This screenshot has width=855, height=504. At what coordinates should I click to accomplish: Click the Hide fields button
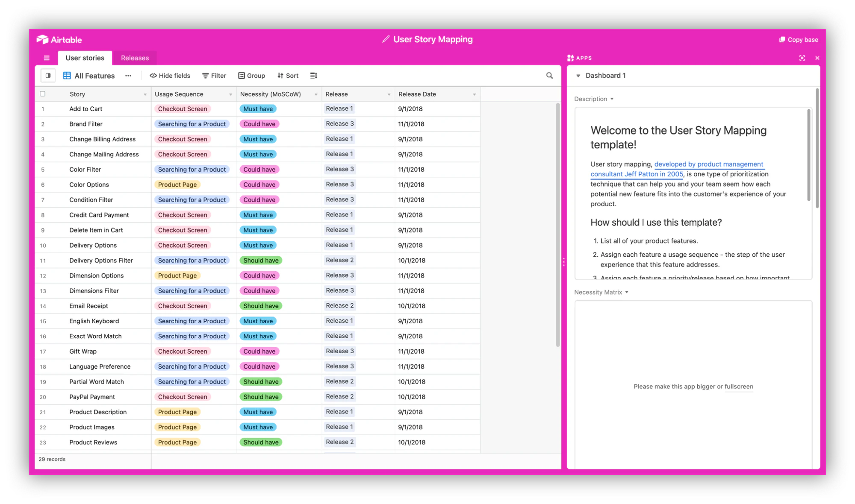170,76
